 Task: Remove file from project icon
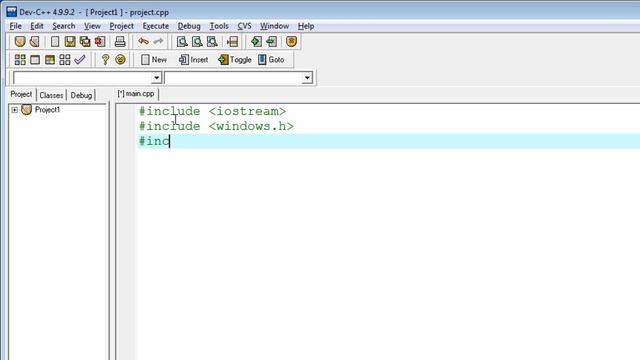271,41
